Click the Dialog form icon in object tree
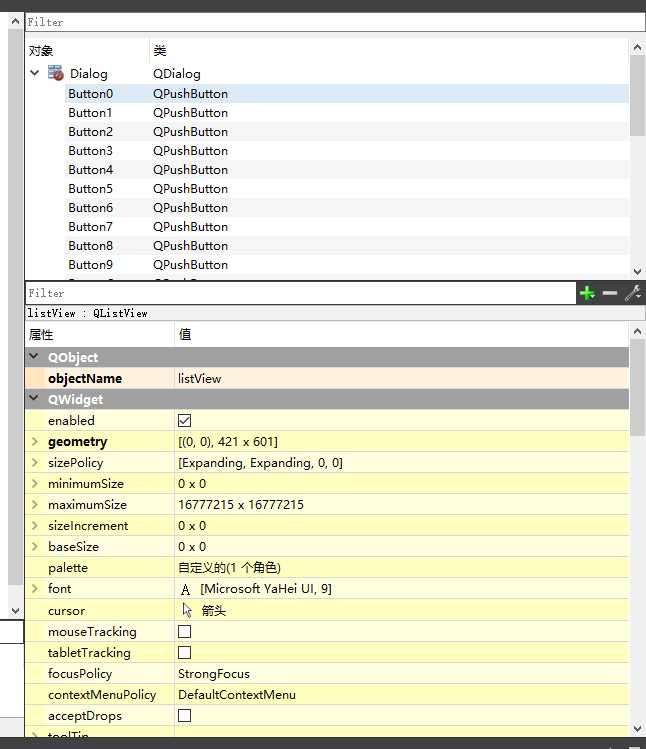 tap(55, 73)
